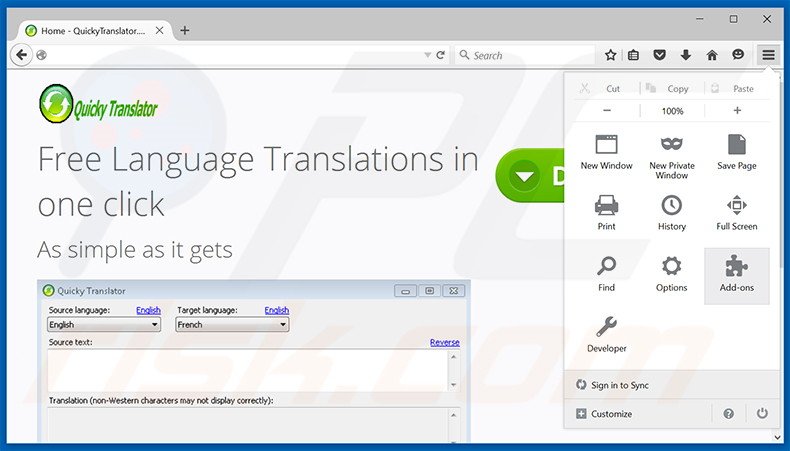Open the help question mark

[729, 414]
